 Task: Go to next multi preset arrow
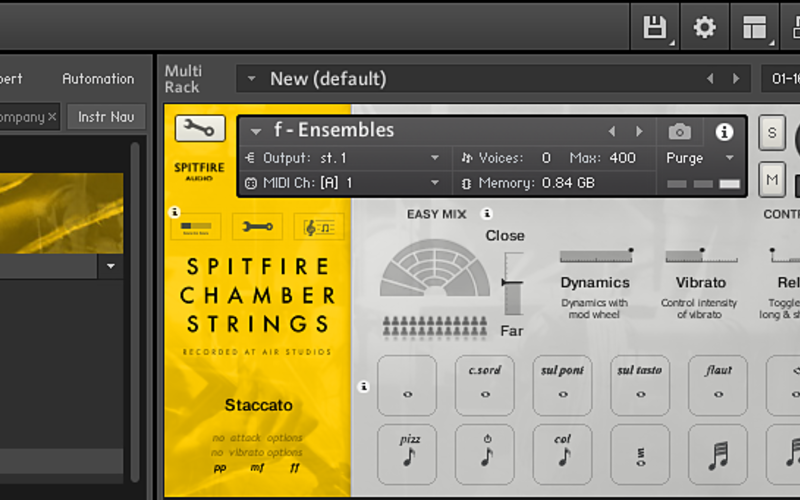(736, 79)
